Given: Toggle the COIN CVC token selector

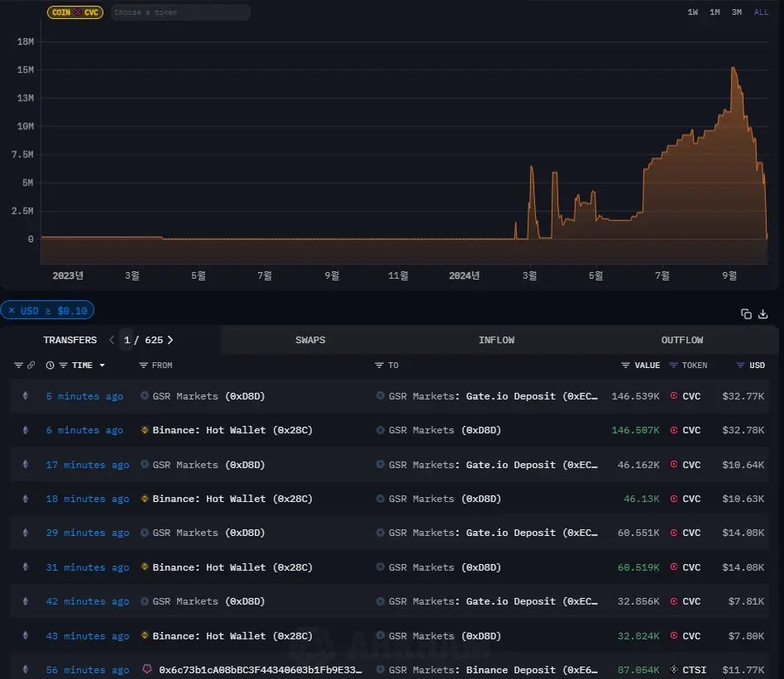Looking at the screenshot, I should (x=75, y=12).
